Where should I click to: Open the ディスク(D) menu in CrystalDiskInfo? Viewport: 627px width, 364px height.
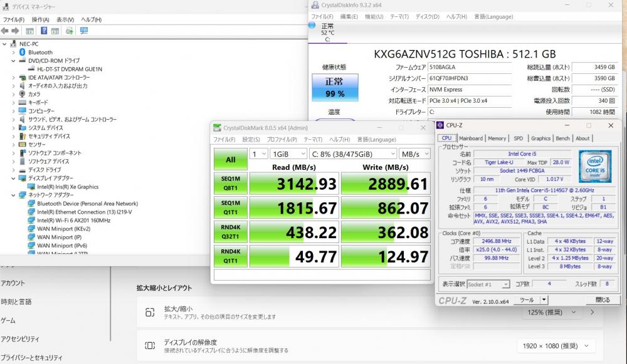pos(428,17)
